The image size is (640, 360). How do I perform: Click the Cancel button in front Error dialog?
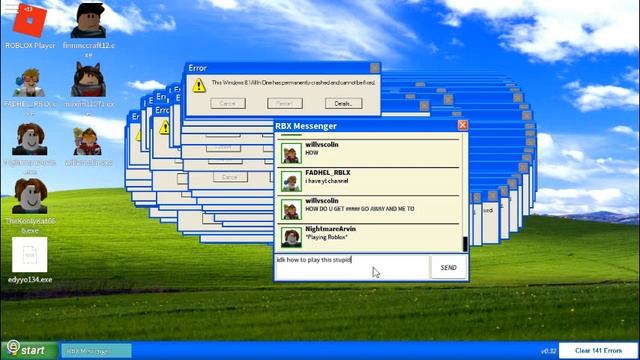228,103
